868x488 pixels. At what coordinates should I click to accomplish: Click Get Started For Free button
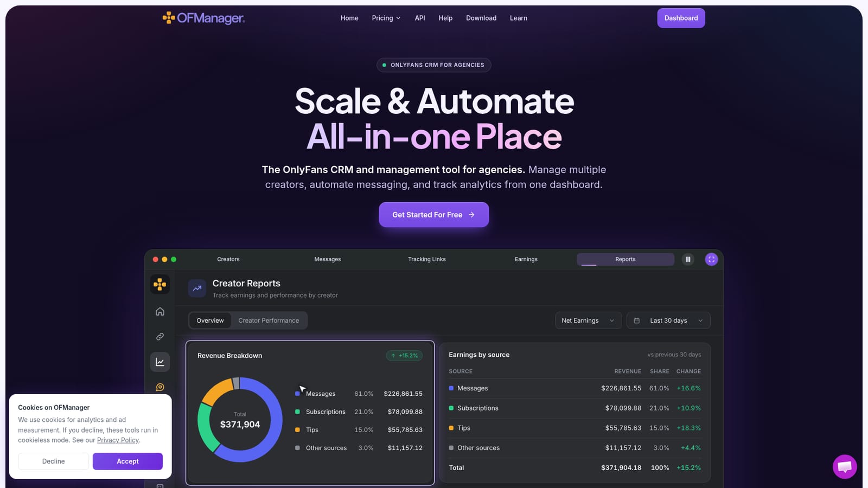[434, 215]
